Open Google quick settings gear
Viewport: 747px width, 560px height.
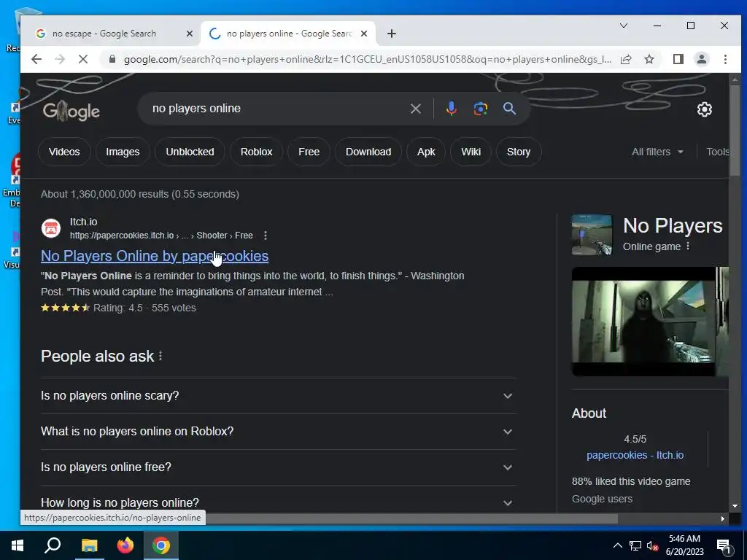click(x=705, y=109)
